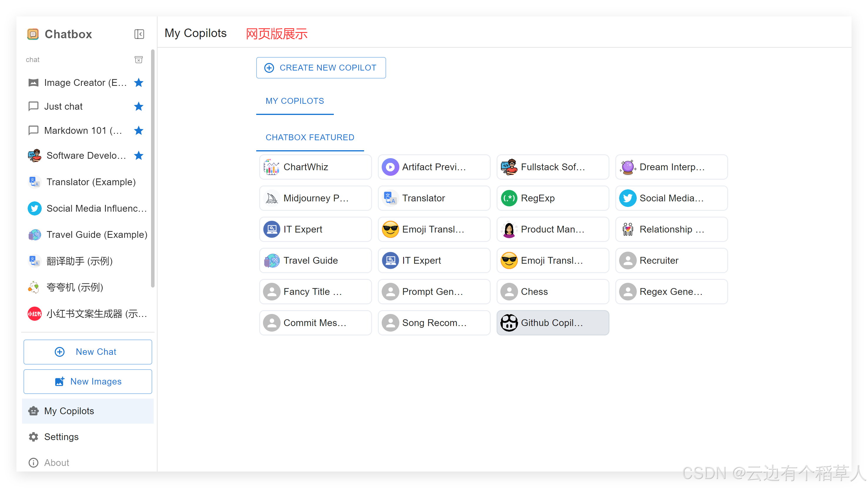The width and height of the screenshot is (868, 488).
Task: Select Emoji Translator in second column
Action: [434, 230]
